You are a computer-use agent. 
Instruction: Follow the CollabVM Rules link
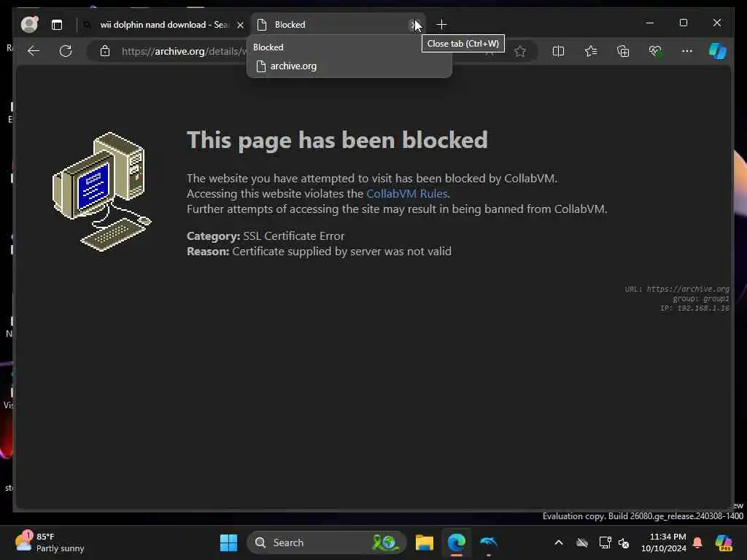(x=407, y=194)
